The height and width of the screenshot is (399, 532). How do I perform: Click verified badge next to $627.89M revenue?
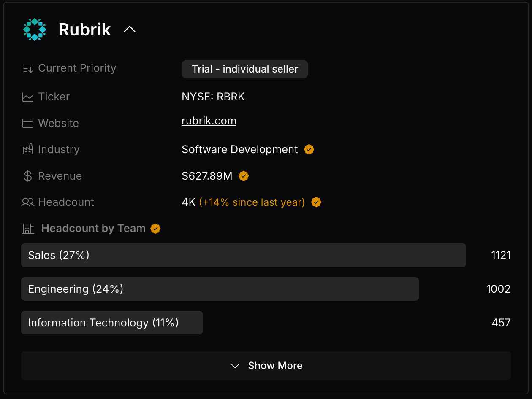click(244, 176)
